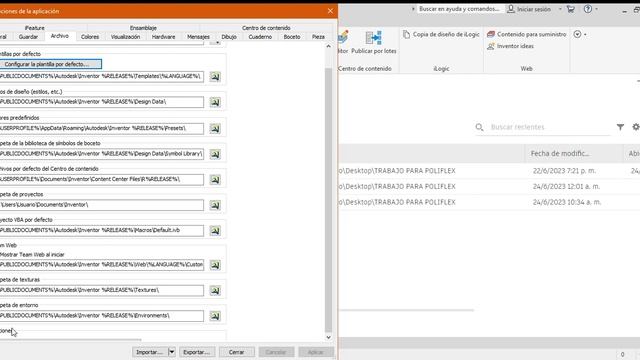
Task: Click the projects folder path field
Action: pos(102,205)
